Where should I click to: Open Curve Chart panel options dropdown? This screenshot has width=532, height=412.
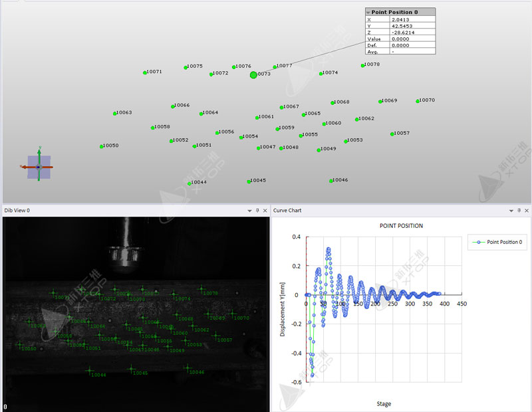(x=511, y=211)
